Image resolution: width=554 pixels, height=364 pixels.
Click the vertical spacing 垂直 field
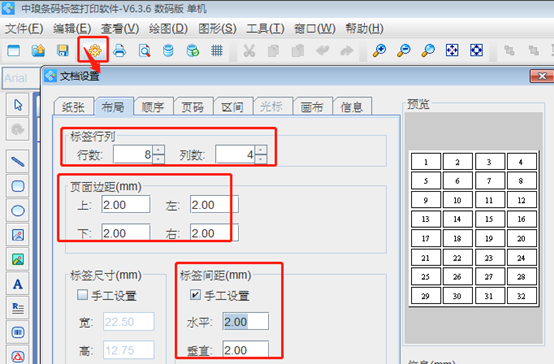point(246,350)
